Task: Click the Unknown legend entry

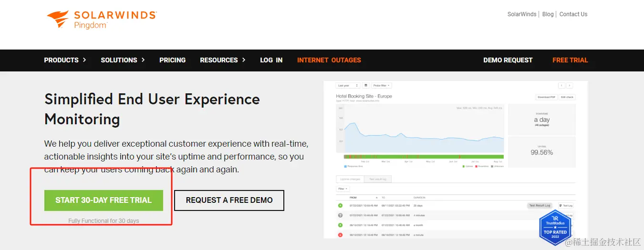Action: [x=497, y=166]
